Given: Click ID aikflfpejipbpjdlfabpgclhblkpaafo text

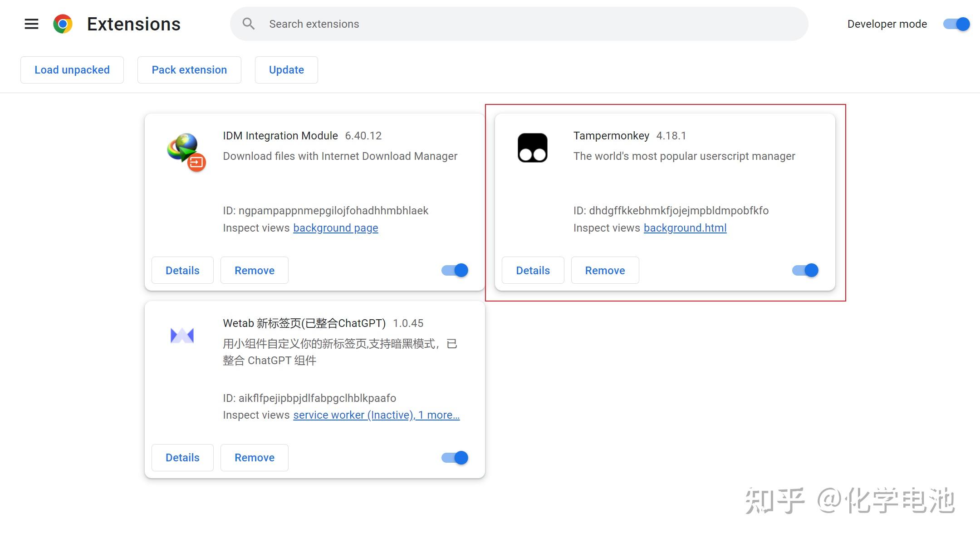Looking at the screenshot, I should point(309,398).
